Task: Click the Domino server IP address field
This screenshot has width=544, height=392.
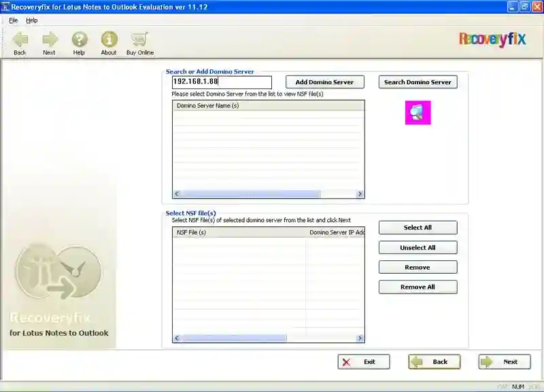Action: pyautogui.click(x=222, y=82)
